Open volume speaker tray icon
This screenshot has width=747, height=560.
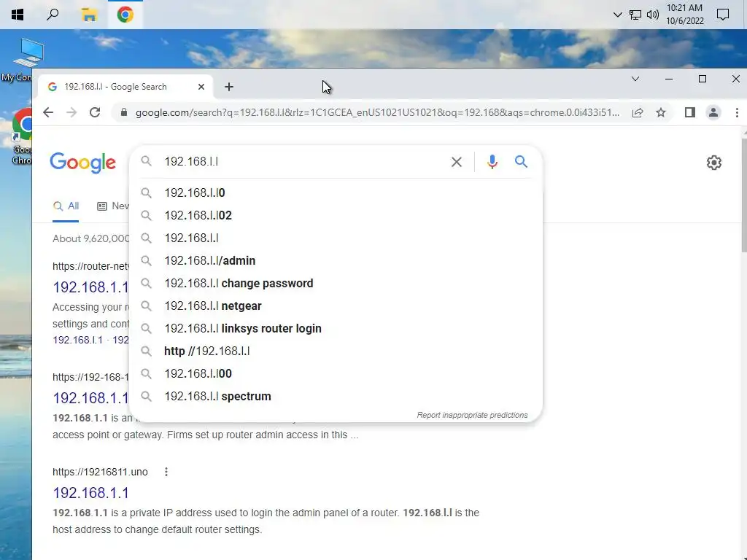[x=653, y=15]
